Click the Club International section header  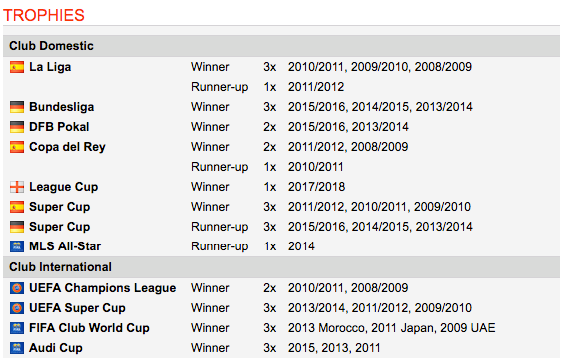(x=281, y=267)
